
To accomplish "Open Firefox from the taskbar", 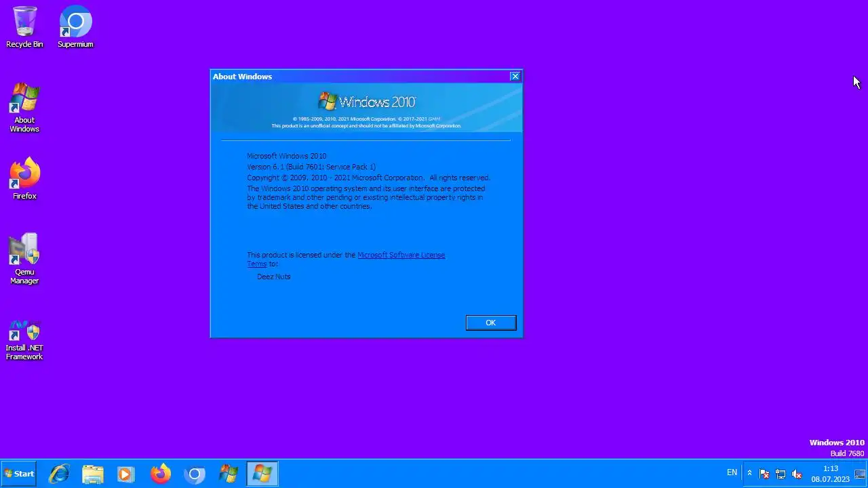I will (161, 474).
